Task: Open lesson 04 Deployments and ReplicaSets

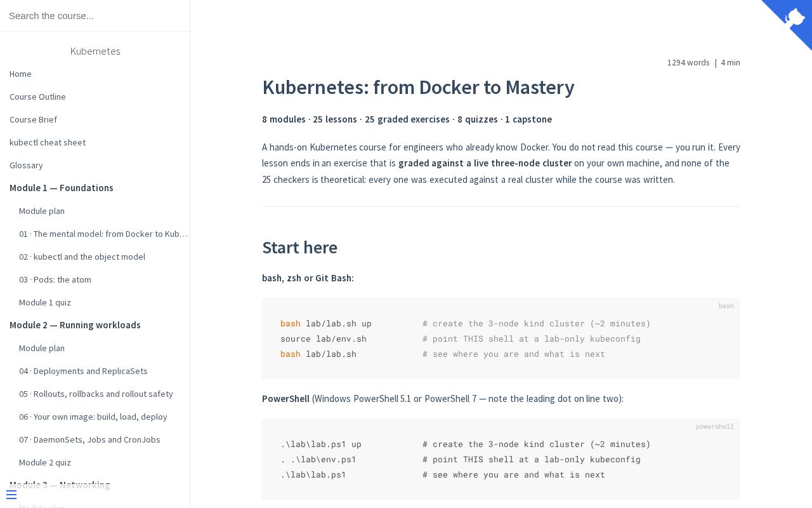Action: pyautogui.click(x=83, y=371)
